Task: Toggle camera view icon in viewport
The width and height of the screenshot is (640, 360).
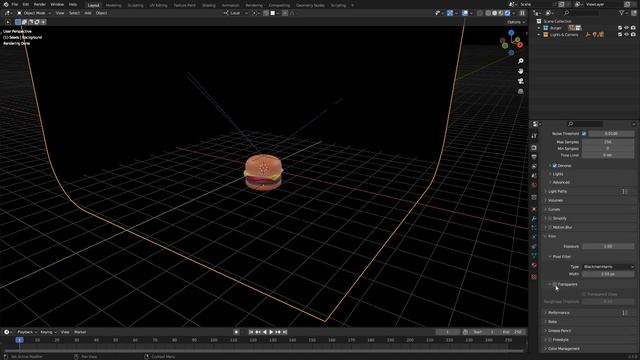Action: [520, 81]
